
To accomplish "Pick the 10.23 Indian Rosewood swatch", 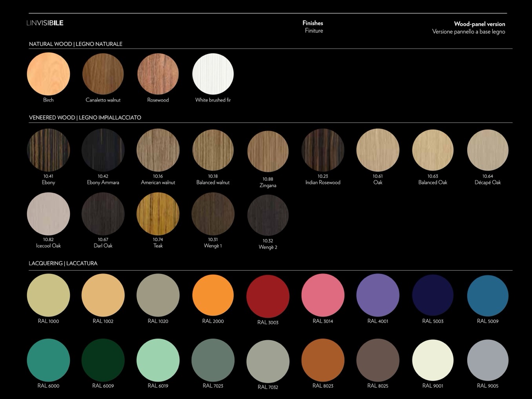I will point(322,150).
